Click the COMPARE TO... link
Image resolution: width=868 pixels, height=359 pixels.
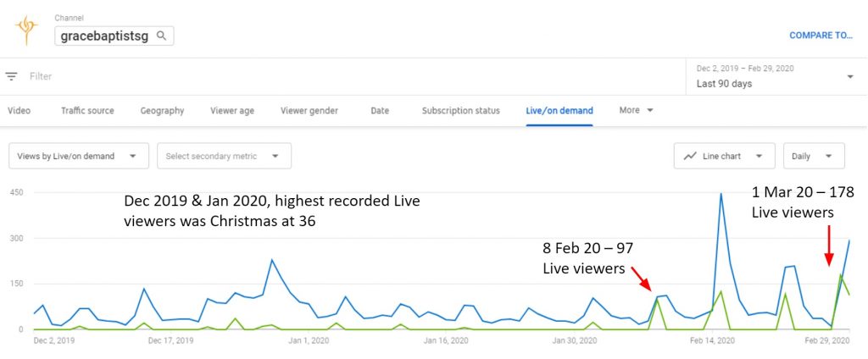[821, 36]
